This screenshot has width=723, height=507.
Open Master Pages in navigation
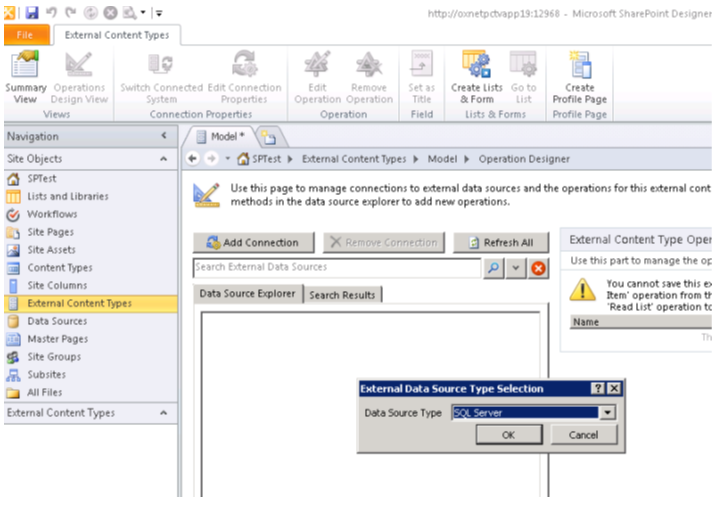click(57, 339)
